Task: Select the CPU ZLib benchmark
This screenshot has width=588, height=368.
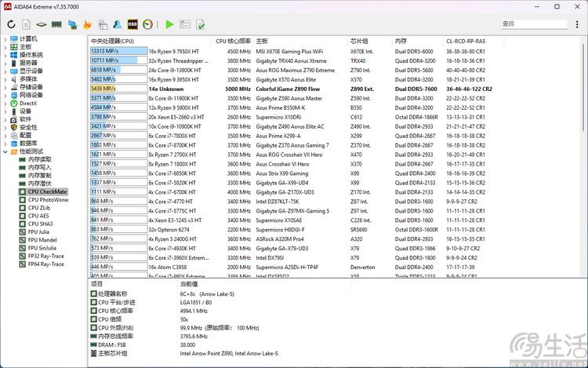Action: (39, 208)
